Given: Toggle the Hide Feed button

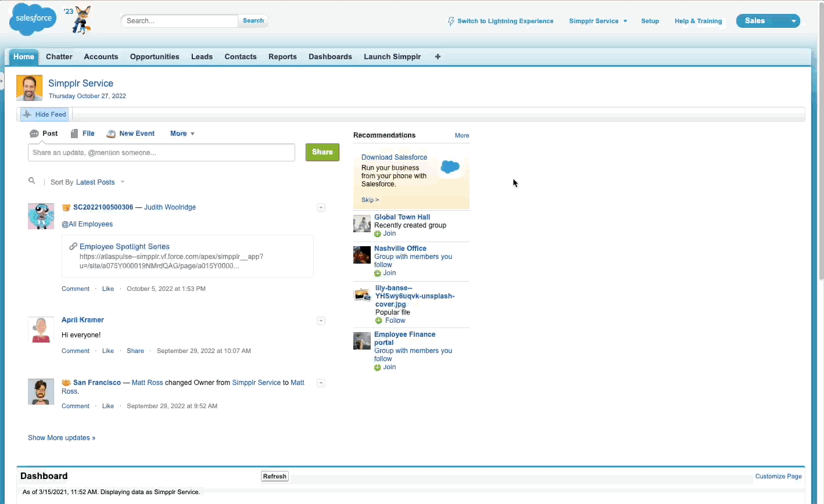Looking at the screenshot, I should pyautogui.click(x=44, y=114).
